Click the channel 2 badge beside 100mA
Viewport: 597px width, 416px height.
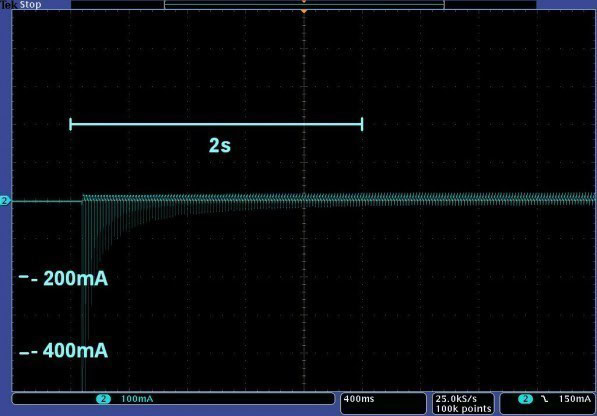103,399
